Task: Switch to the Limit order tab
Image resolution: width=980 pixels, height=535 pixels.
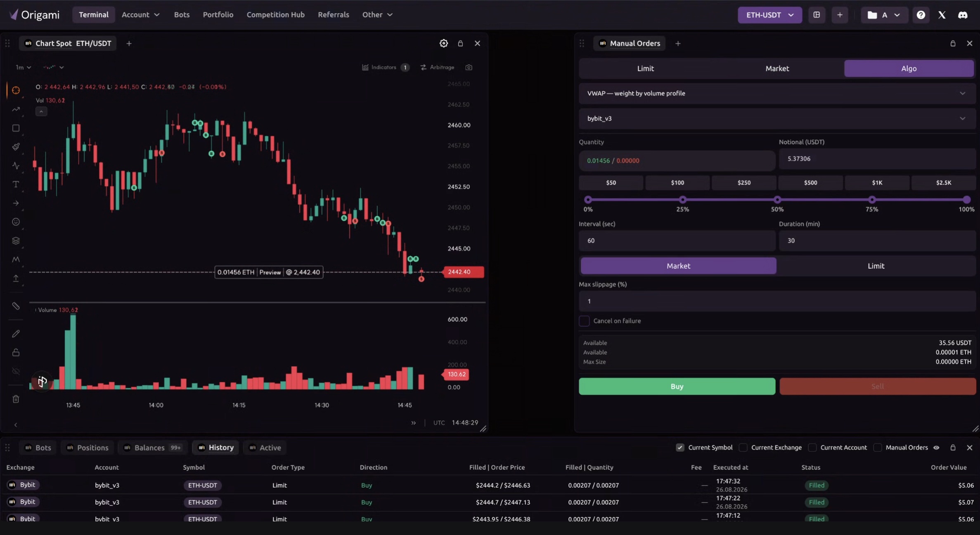Action: click(x=645, y=69)
